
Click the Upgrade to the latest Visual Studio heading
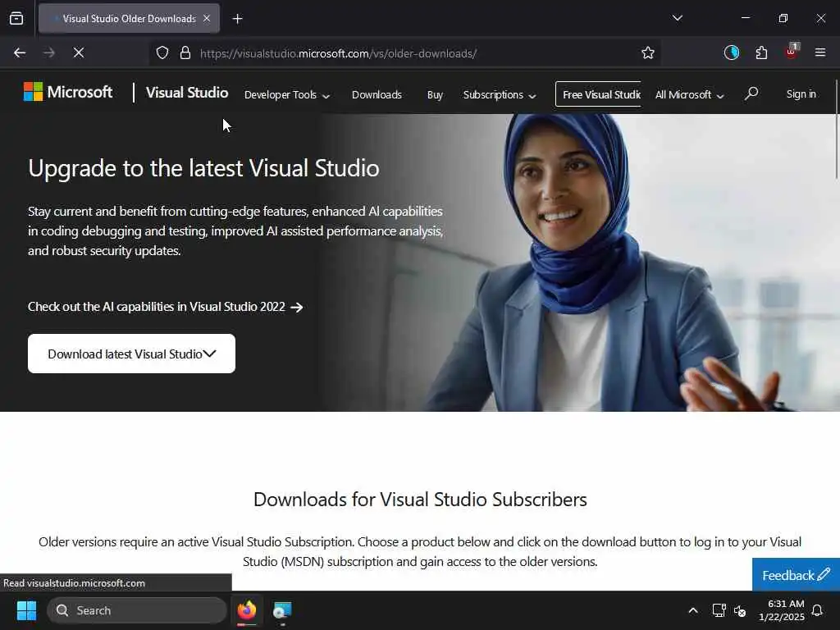203,168
